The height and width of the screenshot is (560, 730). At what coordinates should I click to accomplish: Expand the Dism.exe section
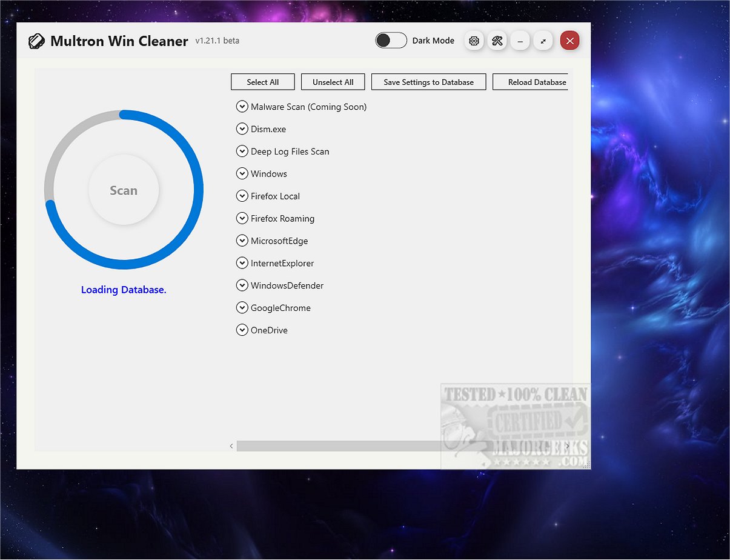tap(242, 129)
